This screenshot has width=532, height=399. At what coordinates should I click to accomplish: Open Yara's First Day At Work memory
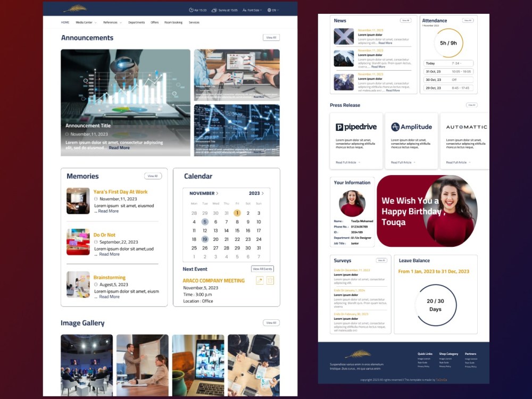120,192
